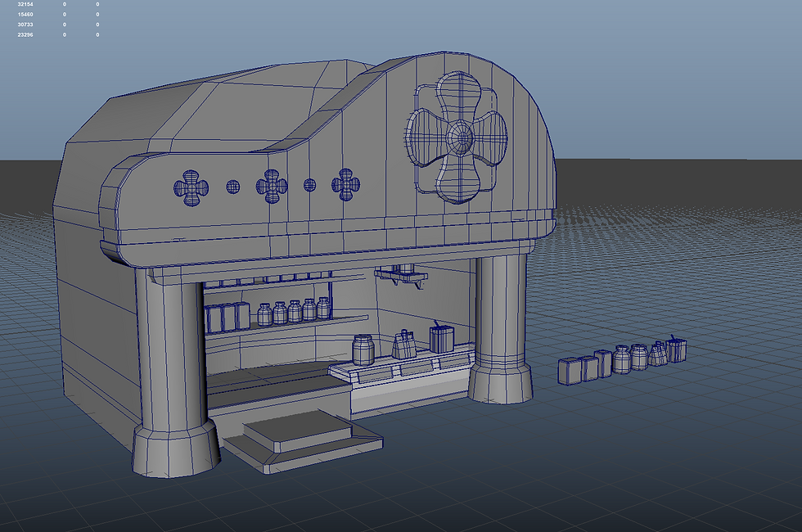Screen dimensions: 802x532
Task: Select the large clover emblem on the facade
Action: (x=457, y=138)
